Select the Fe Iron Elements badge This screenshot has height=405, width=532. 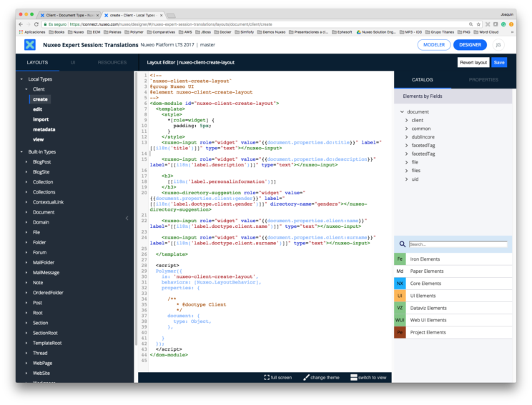(400, 259)
